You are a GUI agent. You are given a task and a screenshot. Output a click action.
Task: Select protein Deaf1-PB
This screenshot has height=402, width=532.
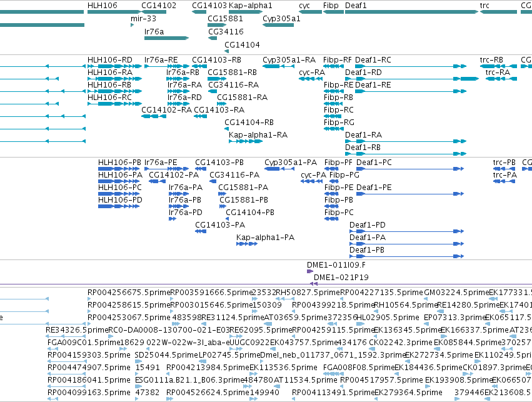(x=407, y=256)
